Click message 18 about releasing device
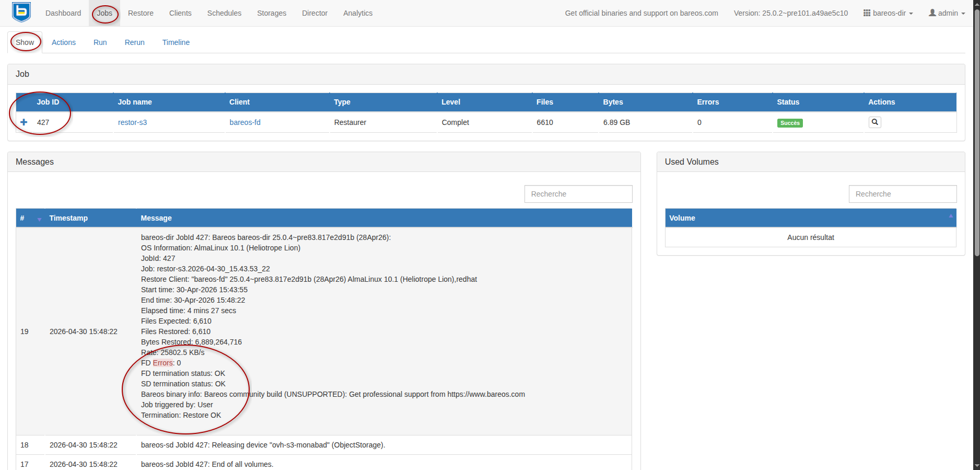Screen dimensions: 980x470 [x=263, y=445]
